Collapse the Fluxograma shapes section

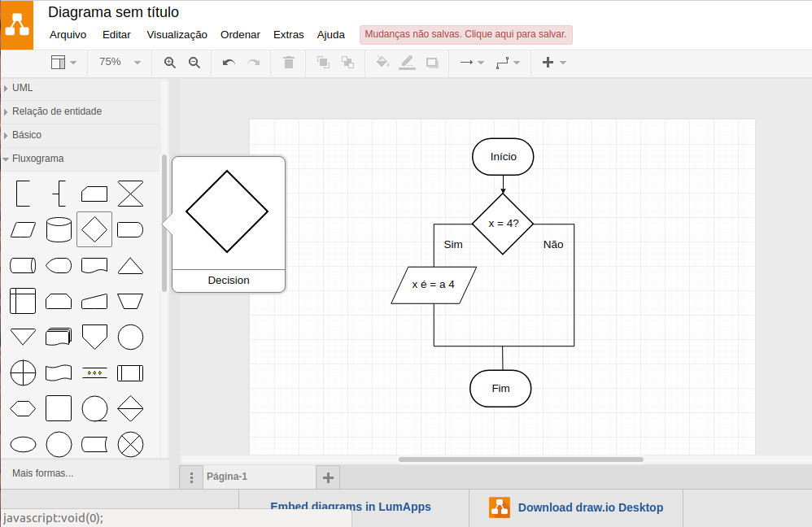81,159
